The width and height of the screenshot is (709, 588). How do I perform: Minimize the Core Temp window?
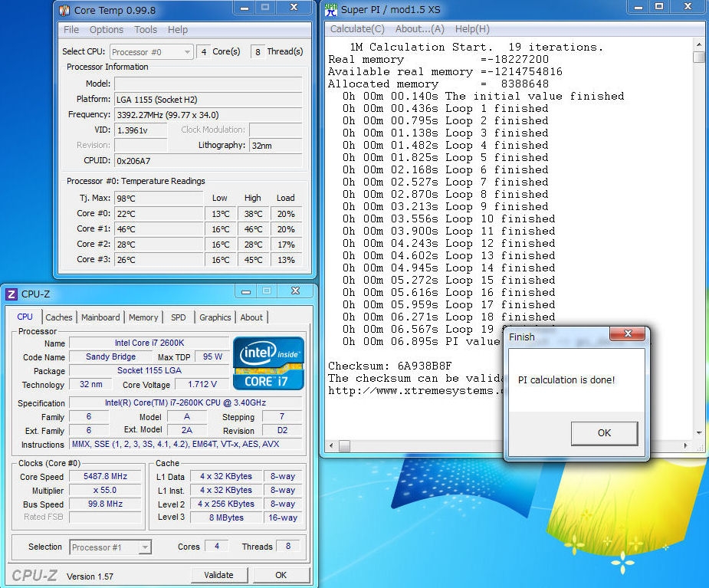click(244, 8)
